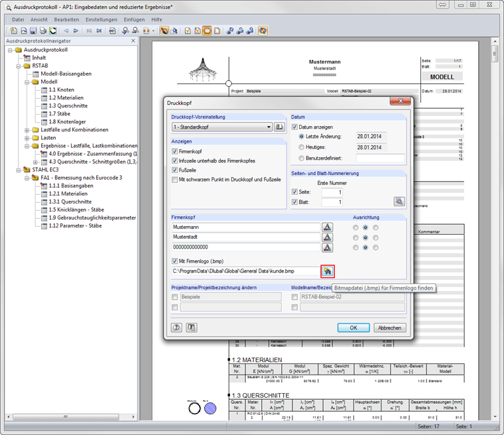Go to next page with right arrow
Viewport: 504px width, 435px height.
76,31
